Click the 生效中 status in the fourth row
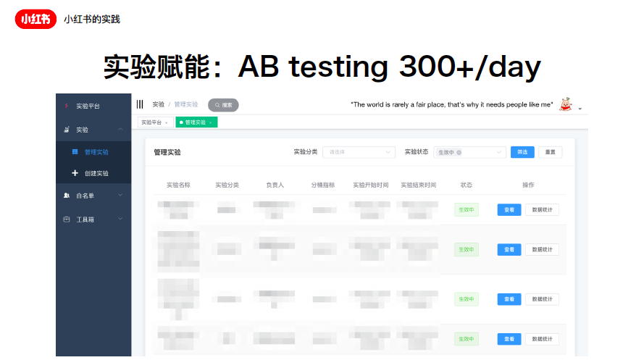Screen dimensions: 644x360 467,339
